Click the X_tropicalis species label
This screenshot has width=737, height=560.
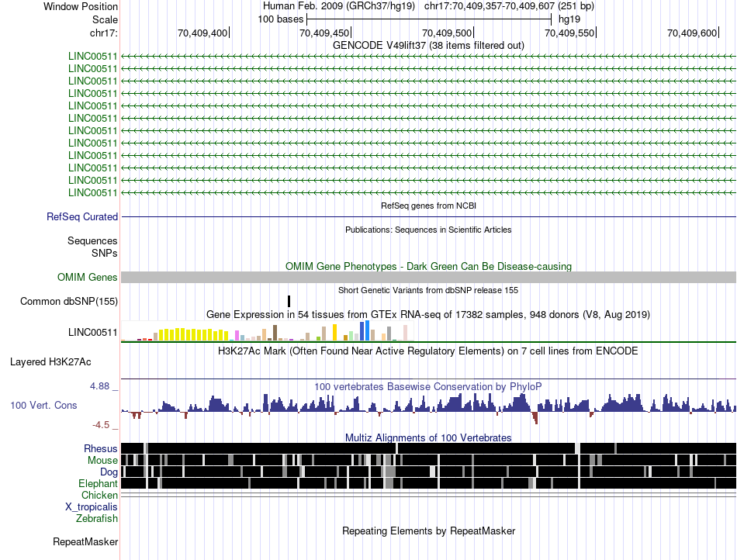point(92,507)
